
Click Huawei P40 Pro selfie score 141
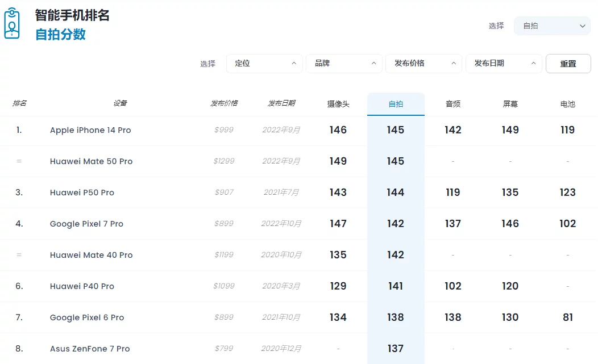click(x=396, y=286)
